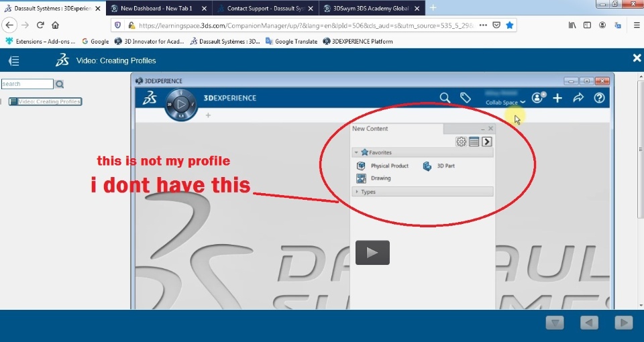The image size is (644, 342).
Task: Click the tag icon in 3DEXPERIENCE bar
Action: [466, 98]
